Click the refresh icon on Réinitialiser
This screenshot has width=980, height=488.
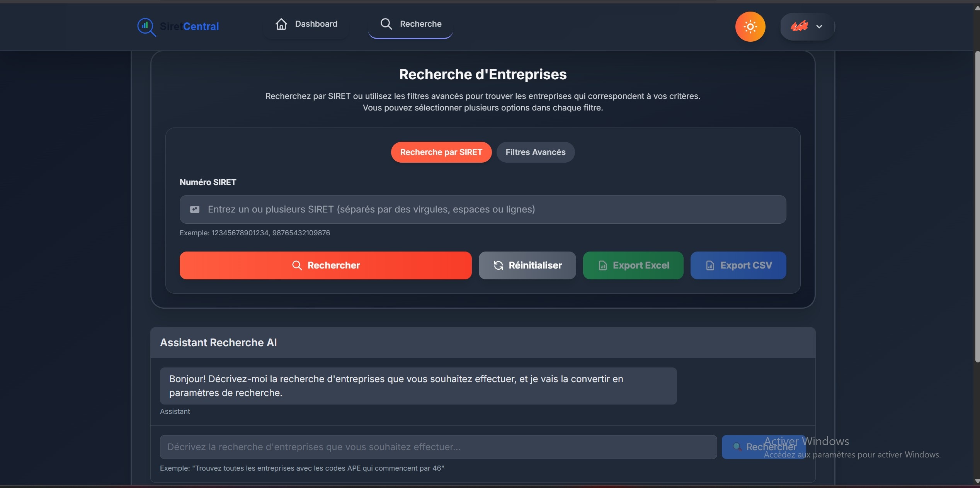(x=499, y=265)
